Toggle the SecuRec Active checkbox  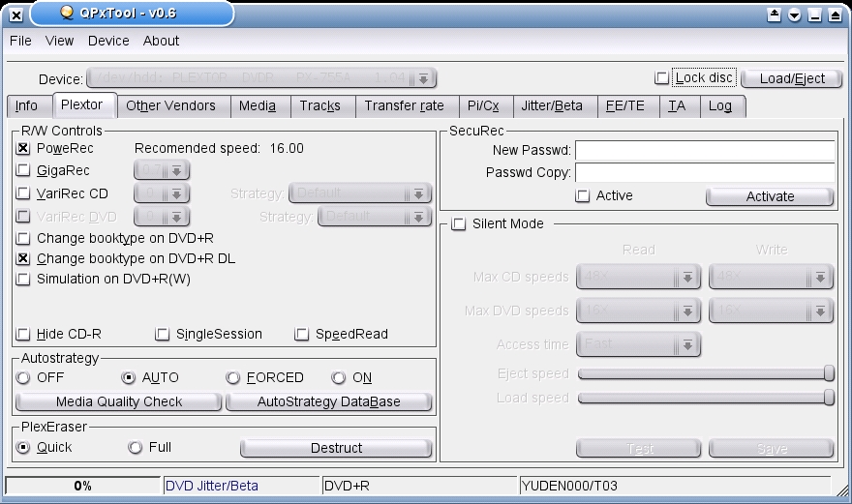coord(582,196)
